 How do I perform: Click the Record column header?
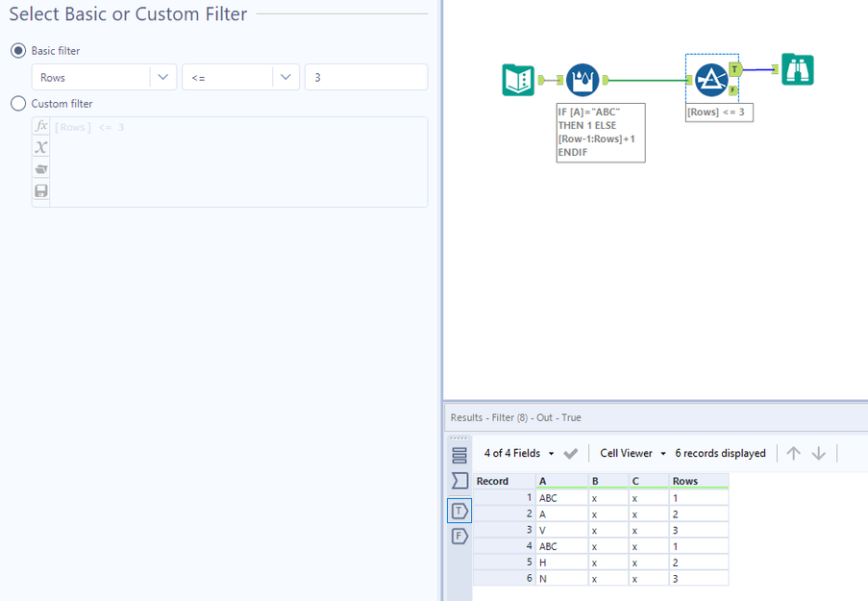tap(505, 481)
